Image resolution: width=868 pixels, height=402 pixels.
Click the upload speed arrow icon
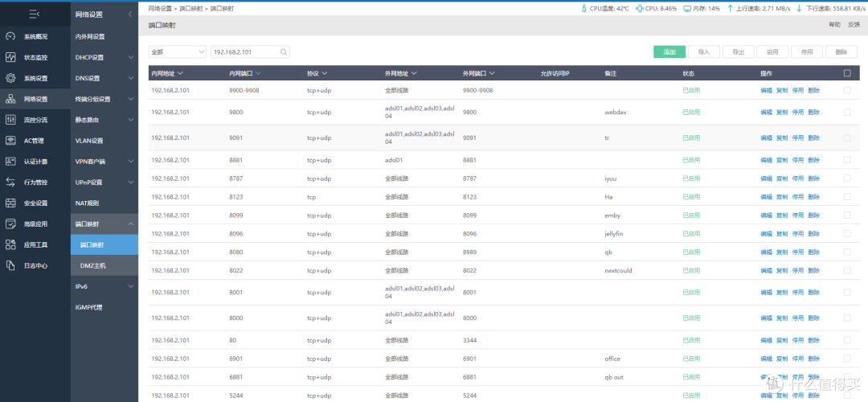click(x=730, y=9)
